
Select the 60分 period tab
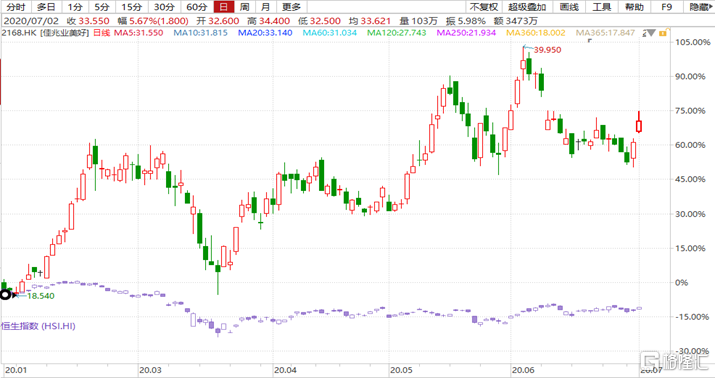[197, 7]
